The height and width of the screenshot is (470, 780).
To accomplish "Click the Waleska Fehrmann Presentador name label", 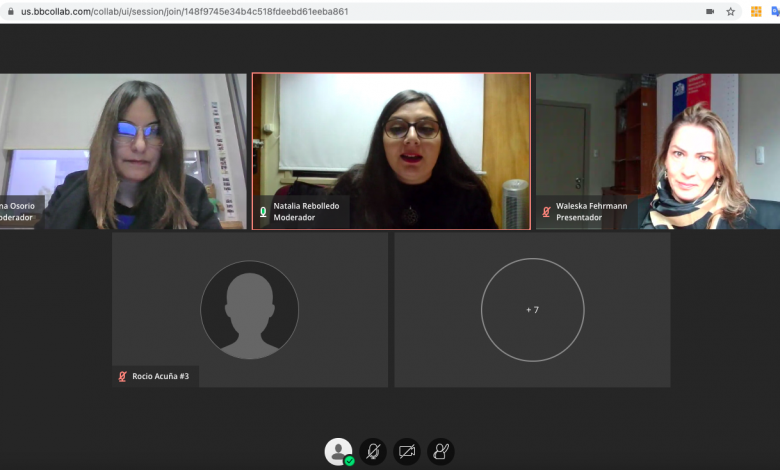I will 591,212.
